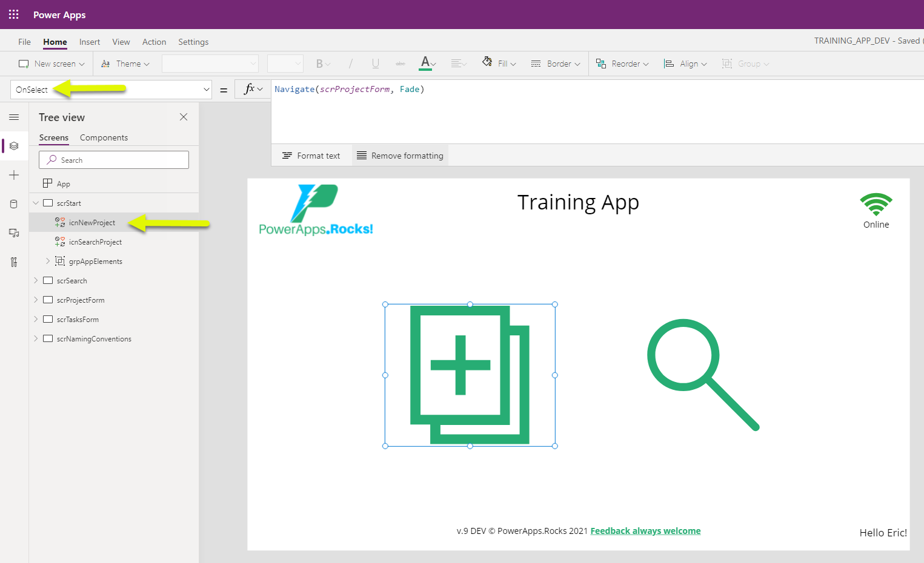Image resolution: width=924 pixels, height=563 pixels.
Task: Select the scrTasksForm screen
Action: [78, 320]
